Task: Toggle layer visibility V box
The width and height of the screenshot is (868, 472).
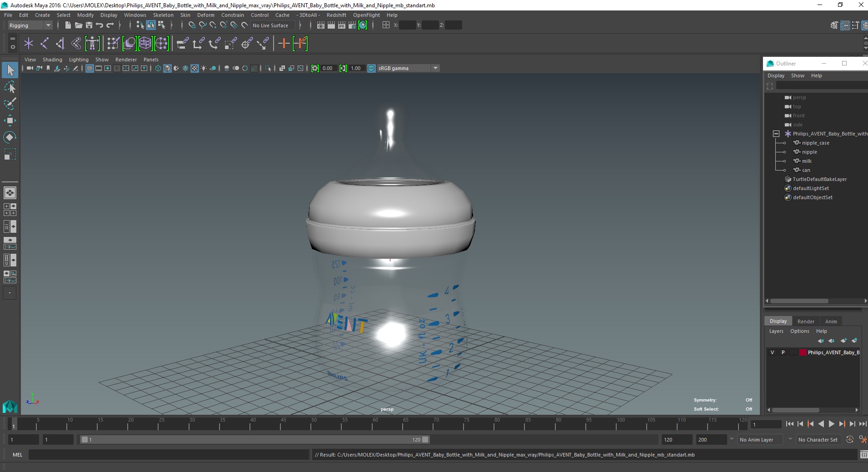Action: point(772,352)
